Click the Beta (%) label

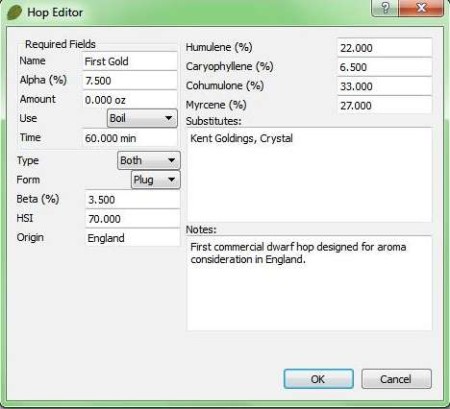pos(38,199)
